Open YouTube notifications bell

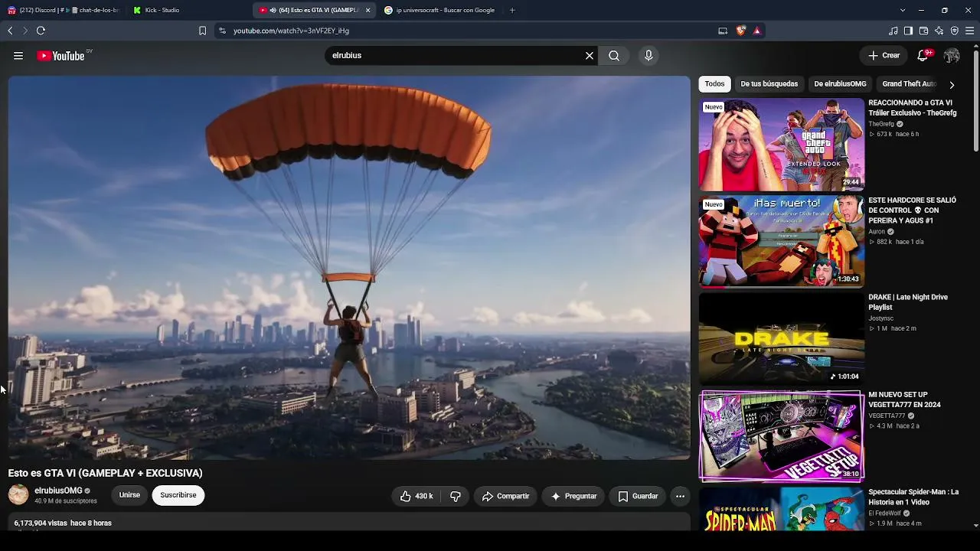tap(923, 56)
